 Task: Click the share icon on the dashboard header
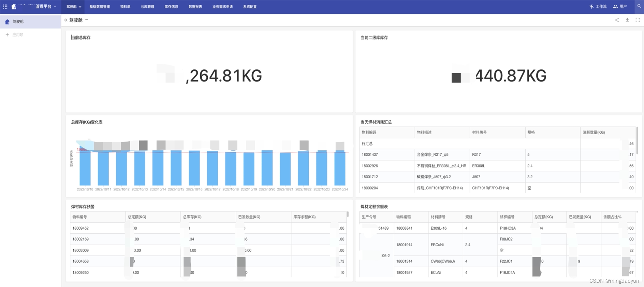(617, 20)
